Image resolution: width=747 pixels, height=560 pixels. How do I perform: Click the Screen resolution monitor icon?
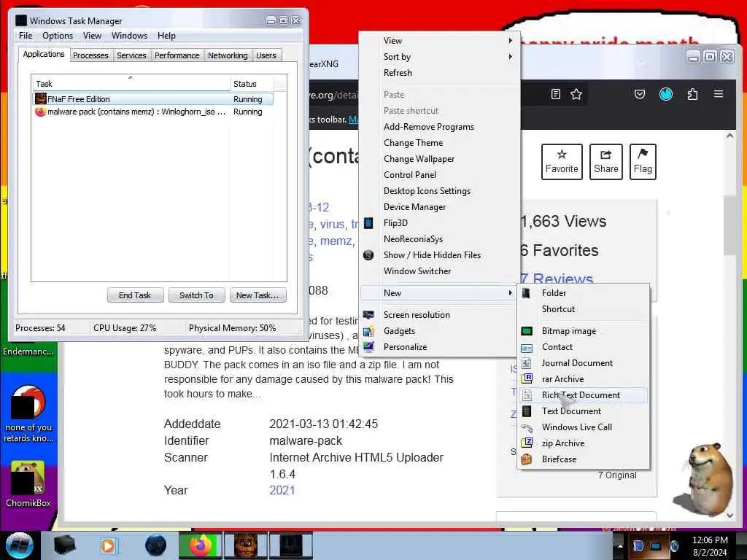pos(368,315)
